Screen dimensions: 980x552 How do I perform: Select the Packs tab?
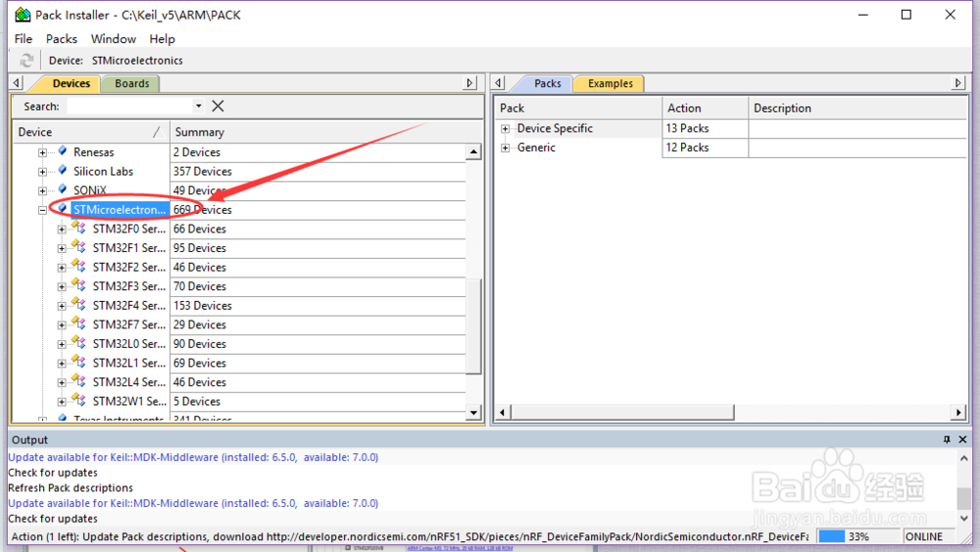(x=548, y=83)
